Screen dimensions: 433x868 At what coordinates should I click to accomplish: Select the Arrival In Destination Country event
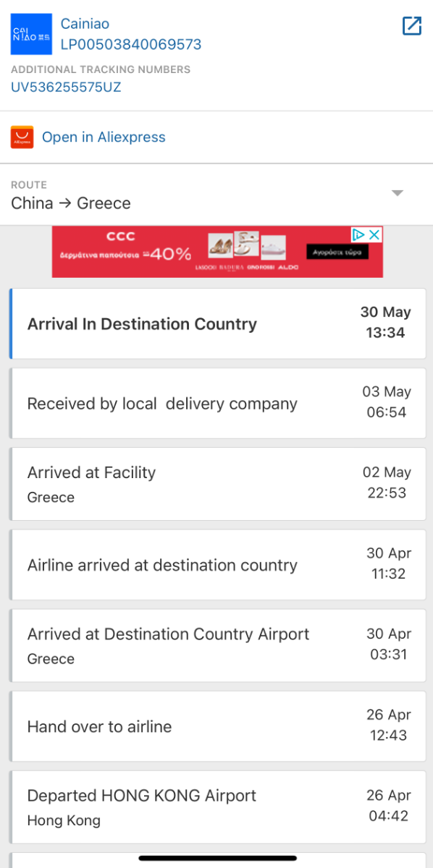(x=217, y=323)
